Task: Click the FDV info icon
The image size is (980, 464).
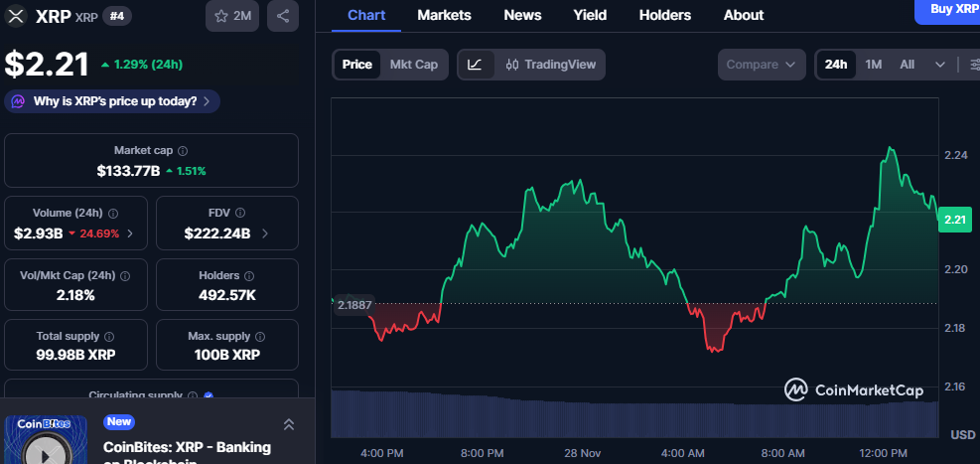Action: (241, 213)
